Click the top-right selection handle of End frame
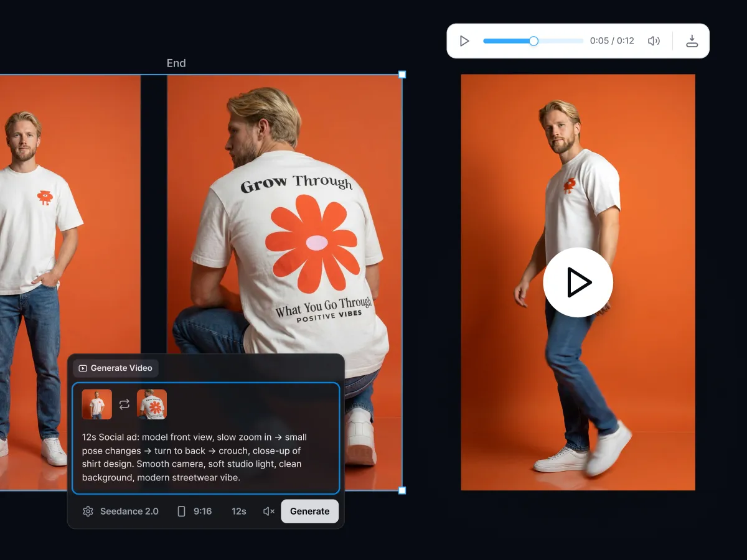The width and height of the screenshot is (747, 560). (402, 75)
